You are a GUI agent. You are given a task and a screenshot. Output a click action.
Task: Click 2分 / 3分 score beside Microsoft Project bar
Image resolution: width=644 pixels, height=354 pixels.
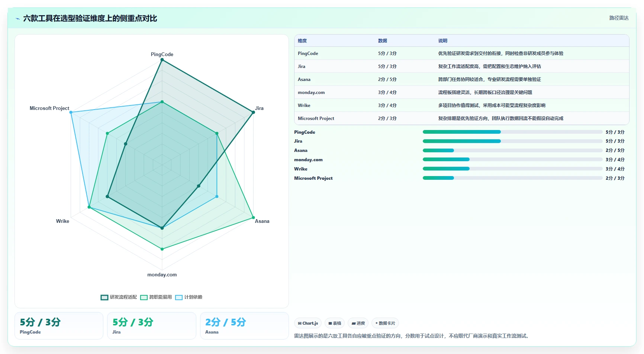(615, 178)
